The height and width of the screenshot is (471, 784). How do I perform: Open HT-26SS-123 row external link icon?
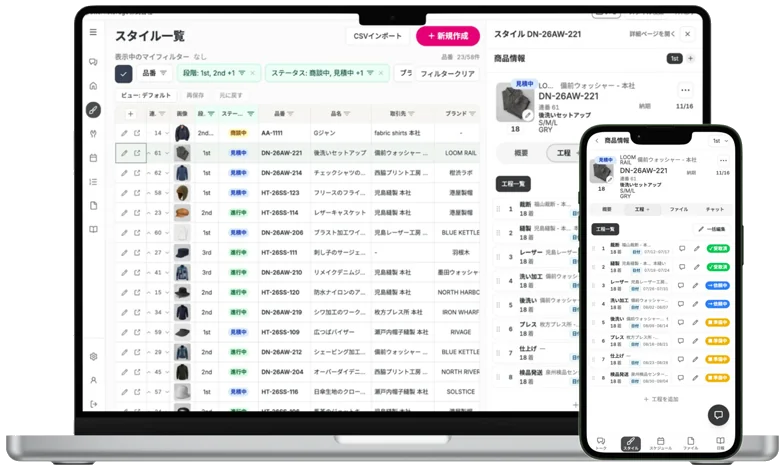coord(137,192)
